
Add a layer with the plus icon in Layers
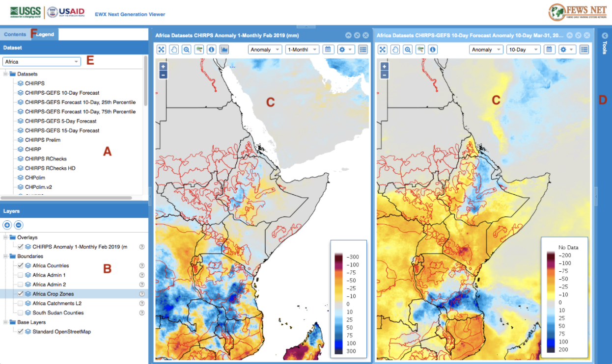[x=7, y=225]
